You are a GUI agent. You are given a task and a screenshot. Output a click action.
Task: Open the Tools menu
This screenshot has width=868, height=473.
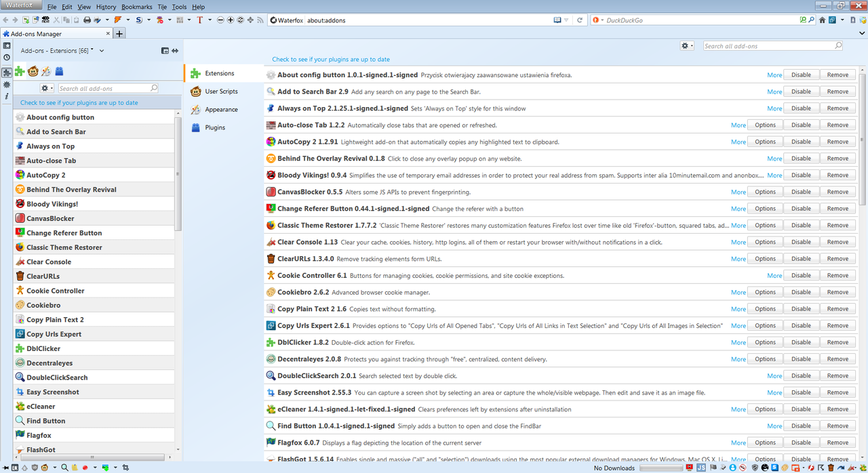tap(179, 7)
